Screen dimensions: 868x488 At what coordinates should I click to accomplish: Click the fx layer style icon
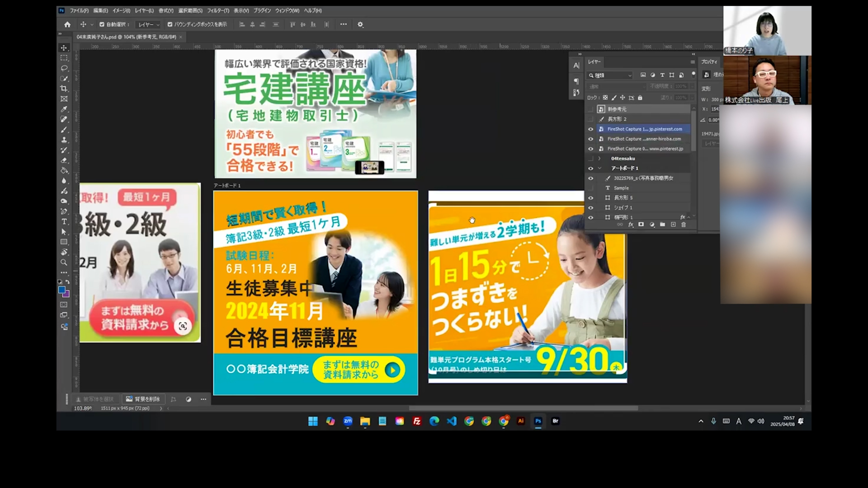click(x=631, y=225)
